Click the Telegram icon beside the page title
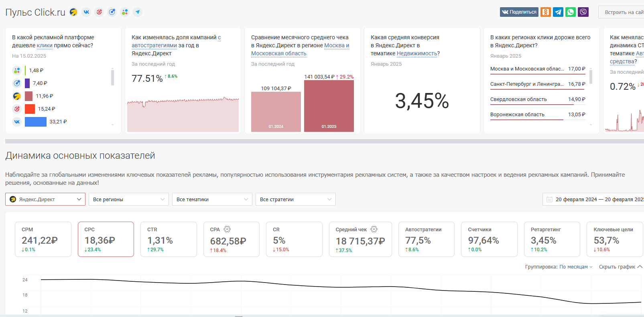This screenshot has height=317, width=644. pos(138,12)
